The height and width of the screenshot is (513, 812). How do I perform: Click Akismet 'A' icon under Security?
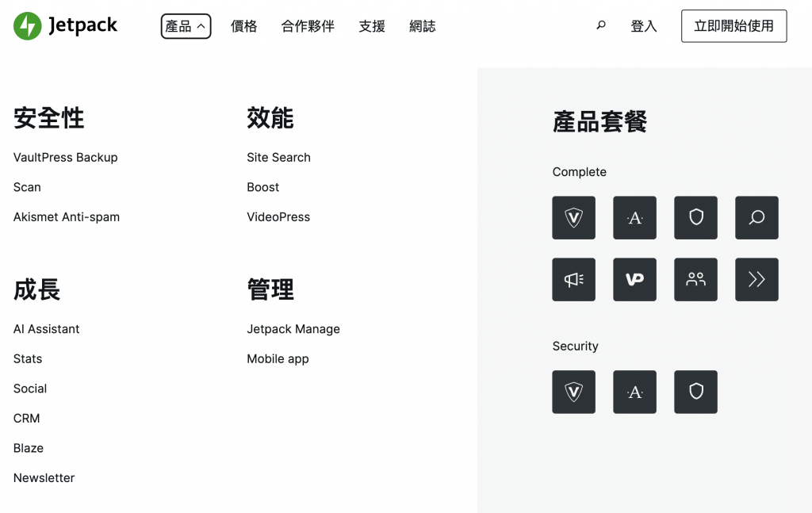click(x=634, y=392)
